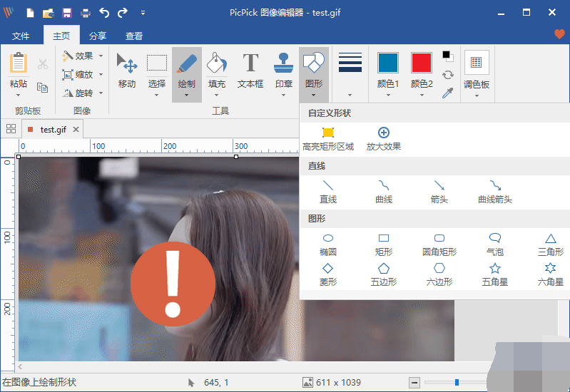Expand the 印章 dropdown arrow
The image size is (570, 392).
(283, 96)
